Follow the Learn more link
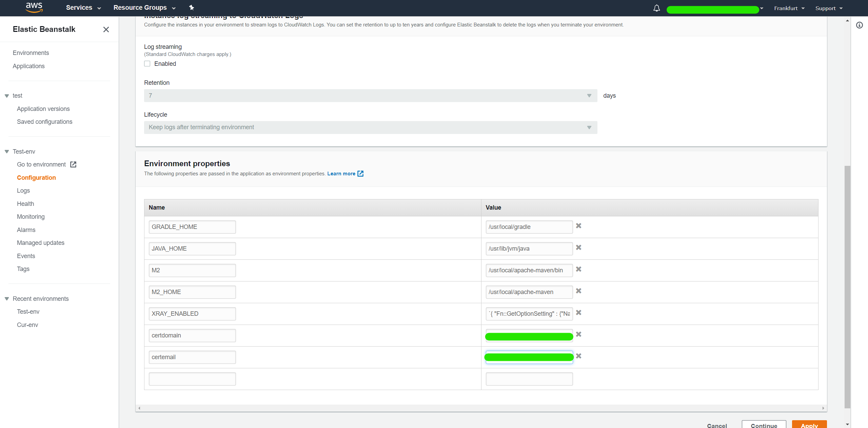The image size is (868, 428). tap(341, 174)
